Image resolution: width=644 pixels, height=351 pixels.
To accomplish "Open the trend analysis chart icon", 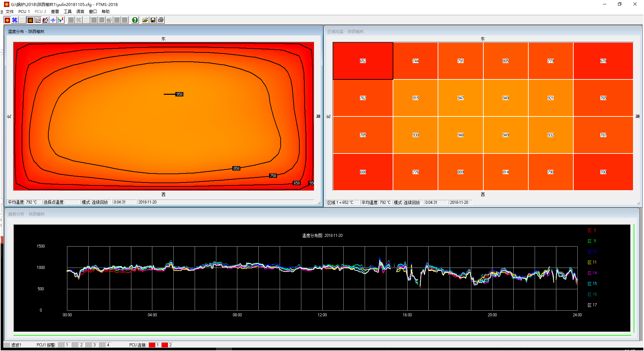I will click(38, 20).
